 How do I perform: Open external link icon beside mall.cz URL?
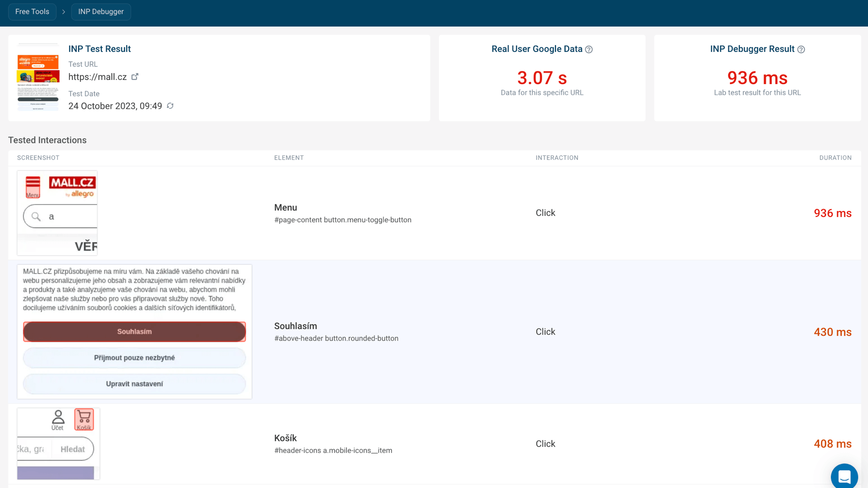(135, 77)
